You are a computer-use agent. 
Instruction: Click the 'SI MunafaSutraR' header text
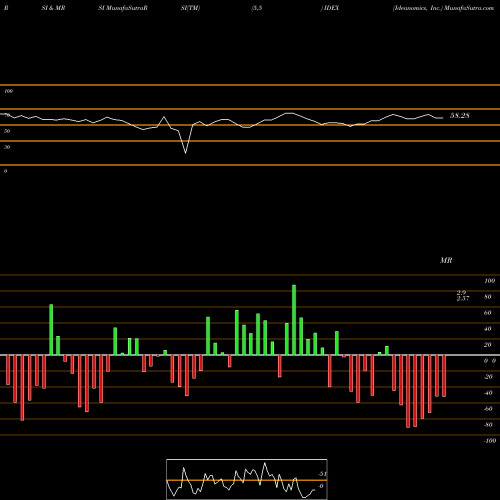click(x=123, y=8)
